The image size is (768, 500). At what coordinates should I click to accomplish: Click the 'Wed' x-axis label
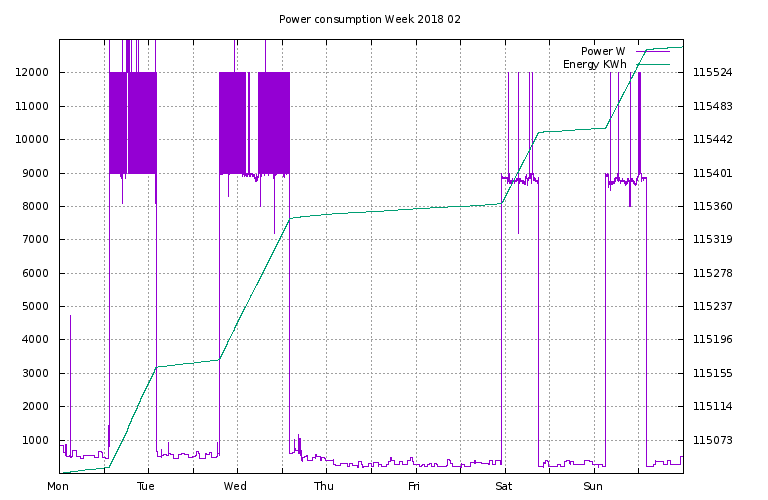tap(235, 486)
